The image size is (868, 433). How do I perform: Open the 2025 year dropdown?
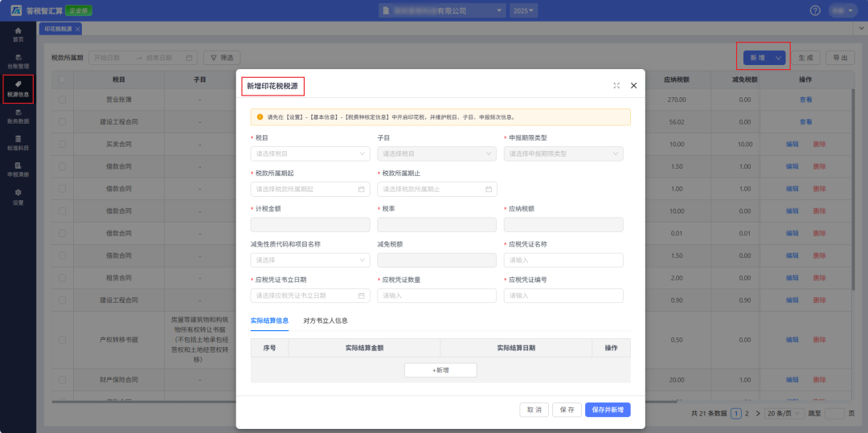(x=523, y=10)
